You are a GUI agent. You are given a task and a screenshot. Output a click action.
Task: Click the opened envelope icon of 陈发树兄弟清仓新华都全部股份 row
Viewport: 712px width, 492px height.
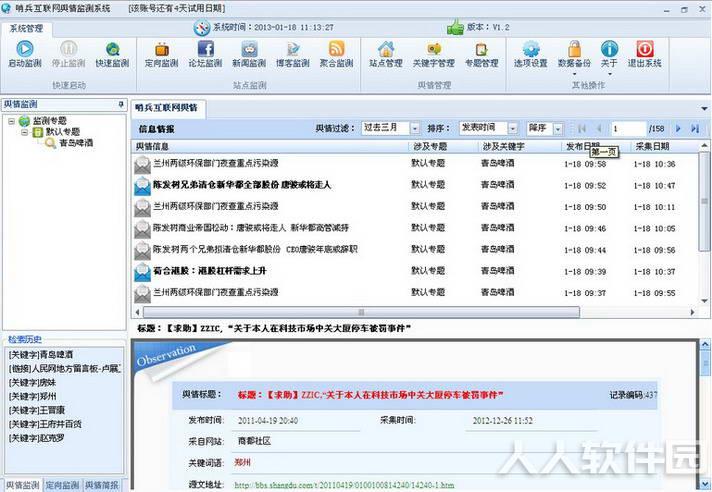142,186
